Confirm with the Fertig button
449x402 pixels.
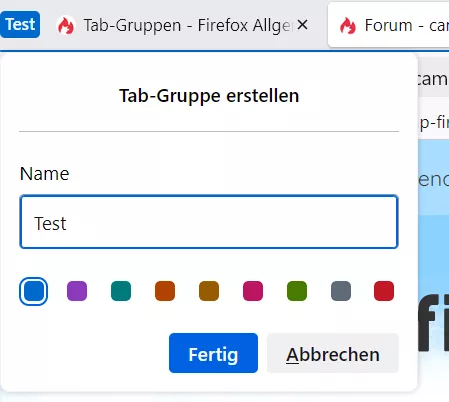213,353
